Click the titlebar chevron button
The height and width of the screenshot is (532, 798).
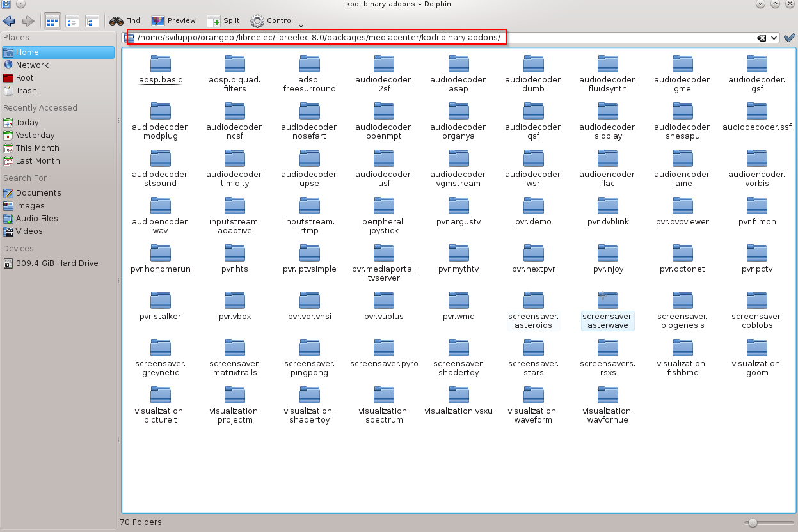(762, 4)
